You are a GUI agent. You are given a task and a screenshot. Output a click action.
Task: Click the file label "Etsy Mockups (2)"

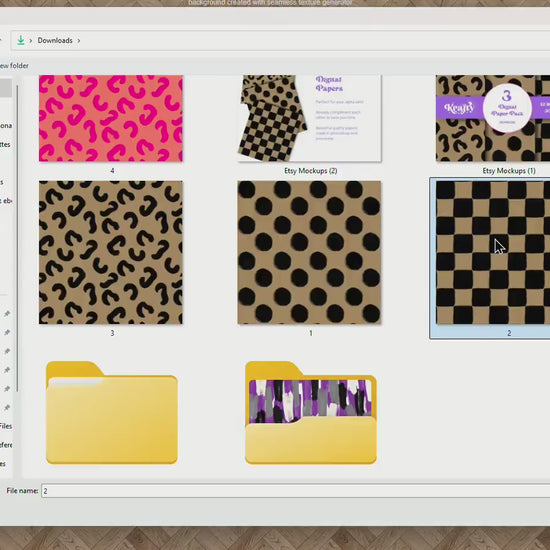point(311,171)
